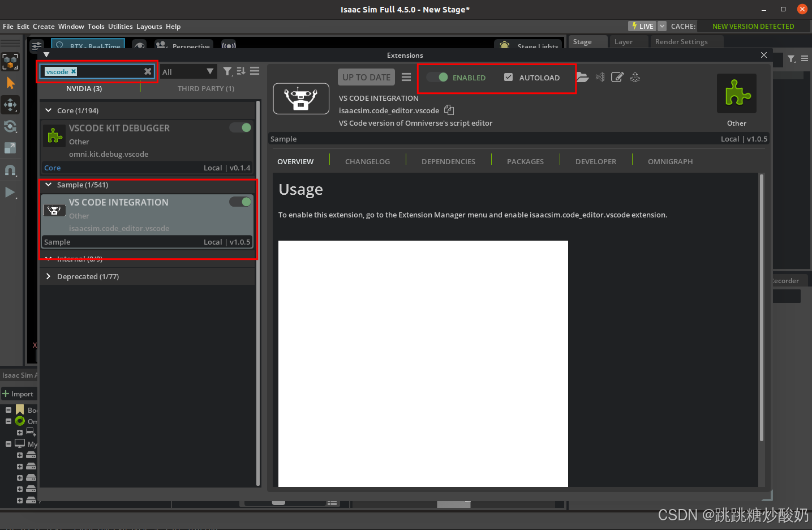Screen dimensions: 812x530
Task: Click the export extension icon
Action: coord(635,77)
